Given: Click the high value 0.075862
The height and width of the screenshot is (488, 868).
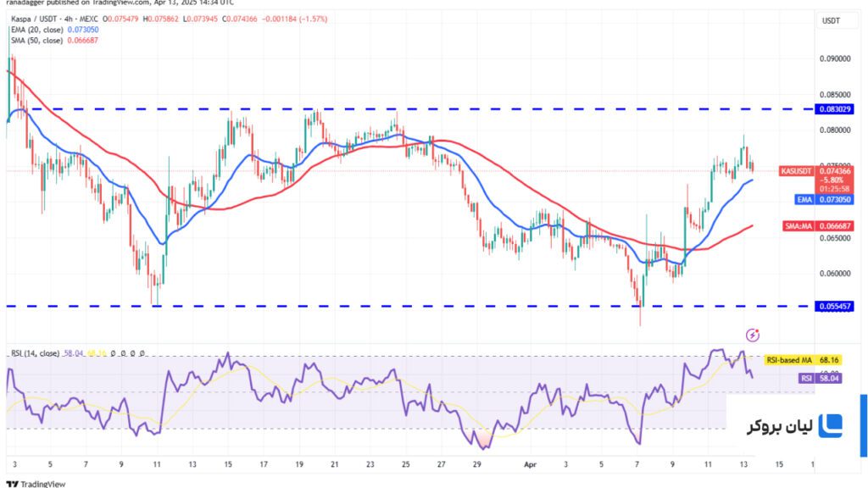Looking at the screenshot, I should click(164, 19).
